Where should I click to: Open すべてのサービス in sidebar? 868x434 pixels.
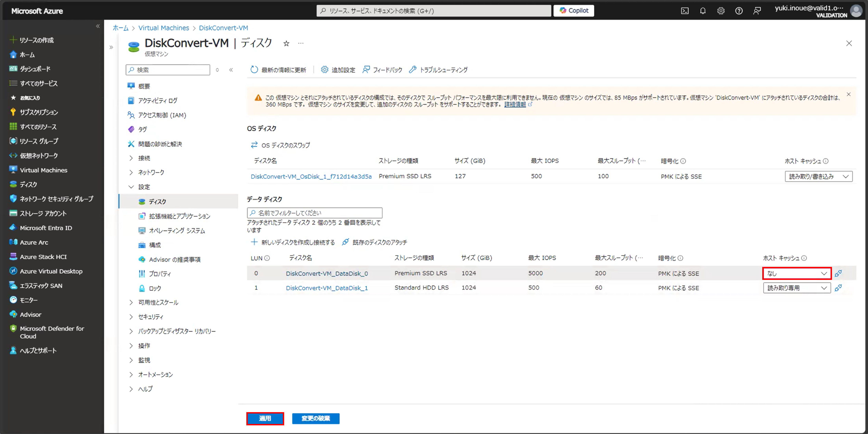pos(33,83)
